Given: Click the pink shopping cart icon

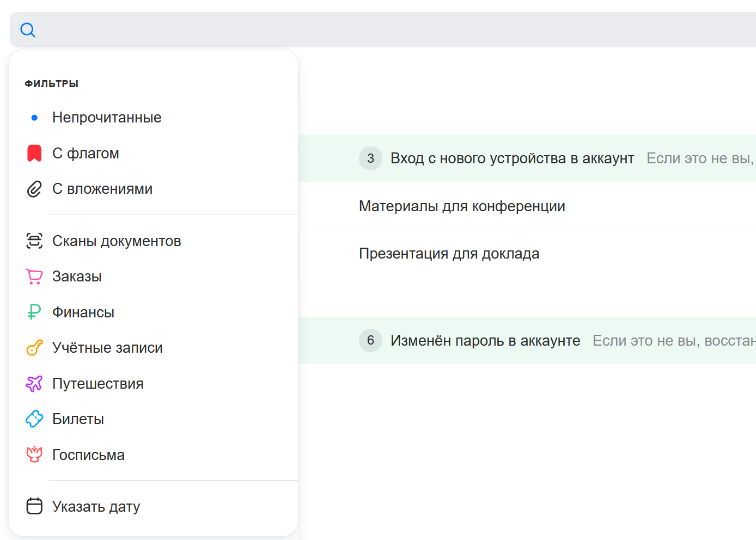Looking at the screenshot, I should click(x=34, y=277).
